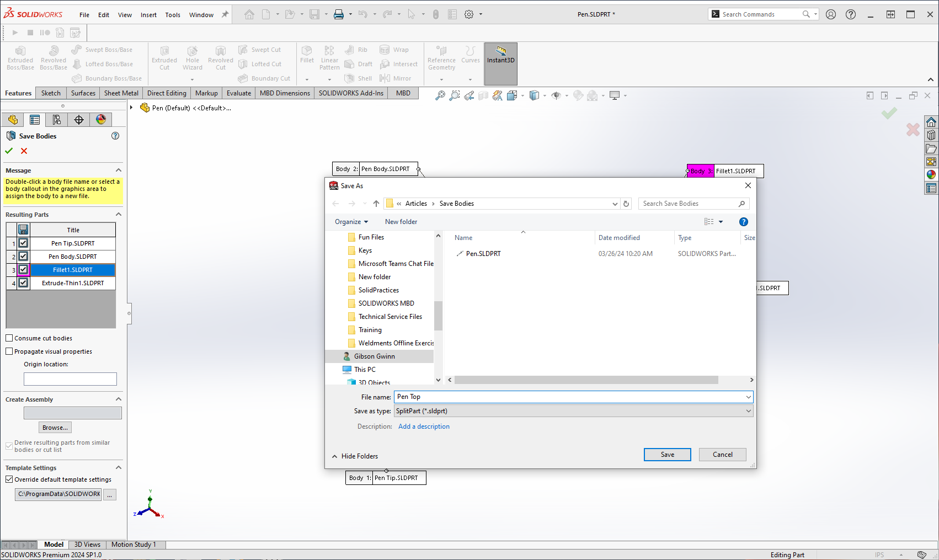
Task: Open the view options dropdown arrow
Action: click(x=721, y=222)
